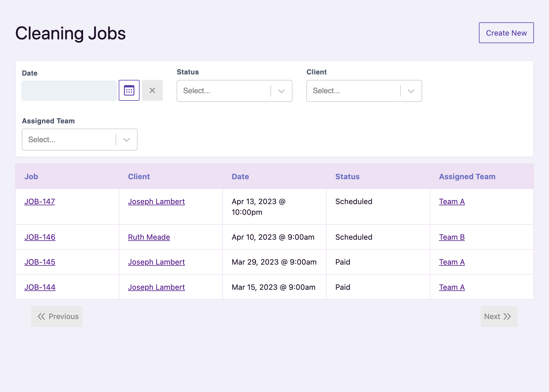Click the Create New button
Screen dimensions: 549x392
[506, 33]
